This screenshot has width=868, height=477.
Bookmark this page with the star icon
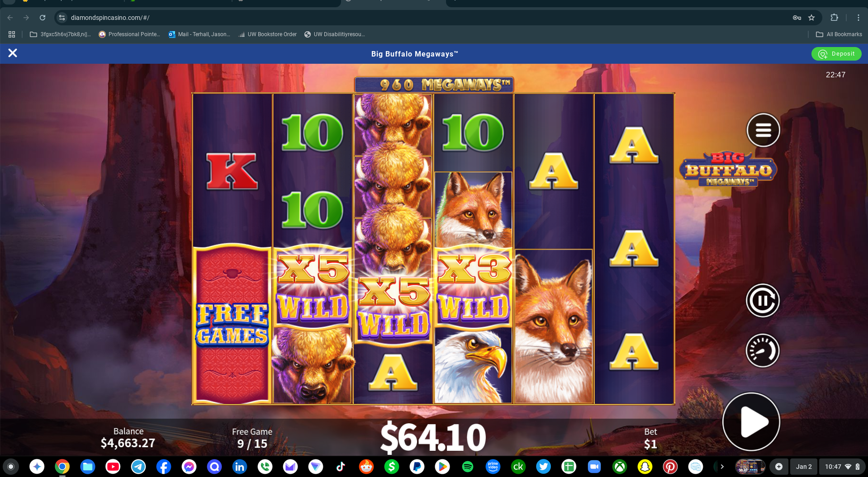point(811,18)
